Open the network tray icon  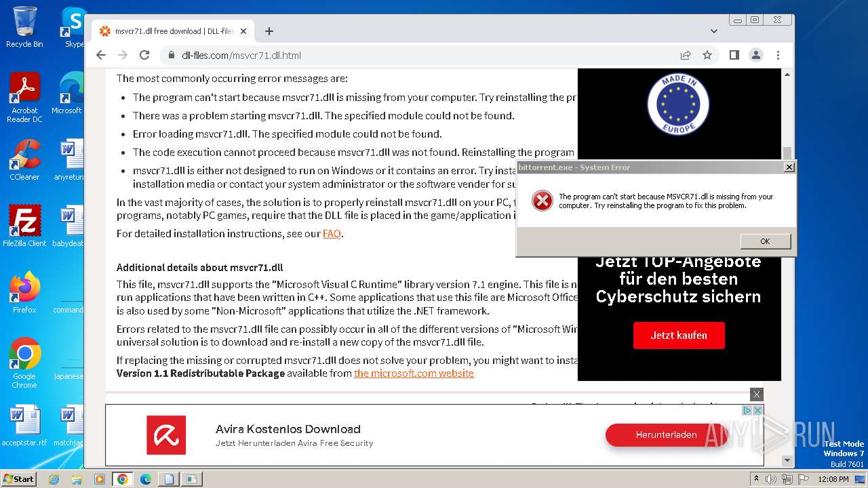coord(787,479)
